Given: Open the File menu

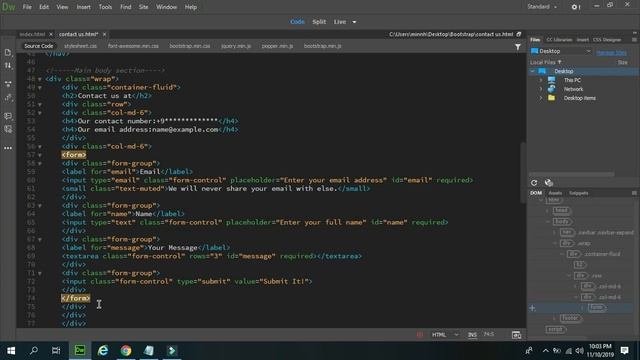Looking at the screenshot, I should click(27, 7).
